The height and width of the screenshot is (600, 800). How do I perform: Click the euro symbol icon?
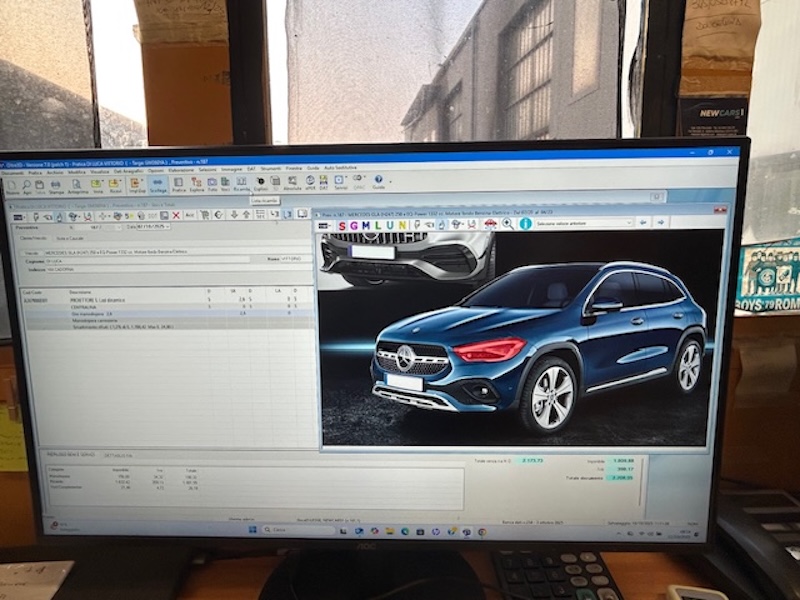coord(219,215)
